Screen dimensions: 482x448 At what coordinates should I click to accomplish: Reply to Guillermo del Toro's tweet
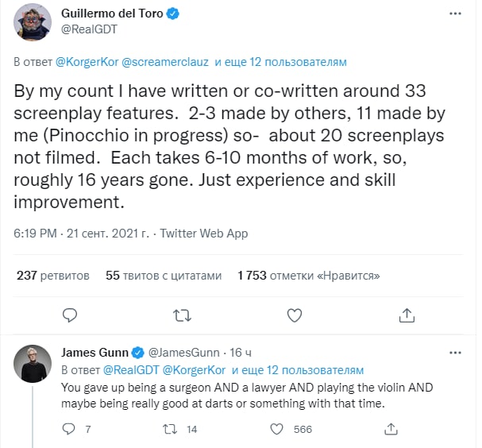69,315
